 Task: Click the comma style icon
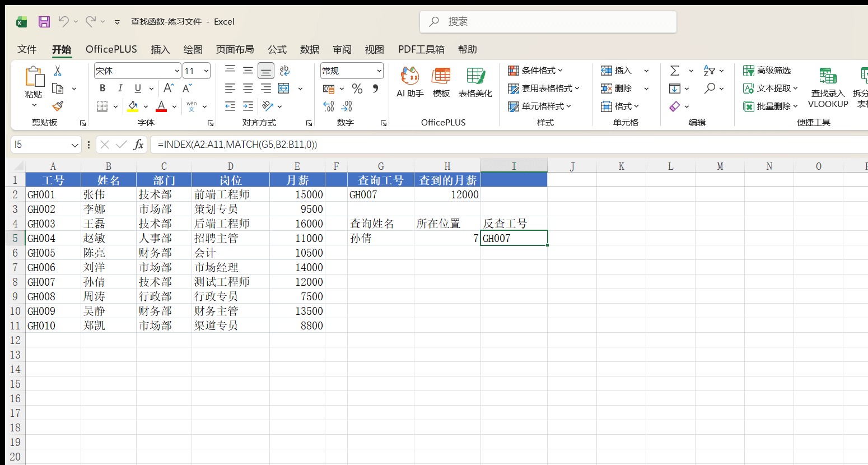click(x=375, y=89)
